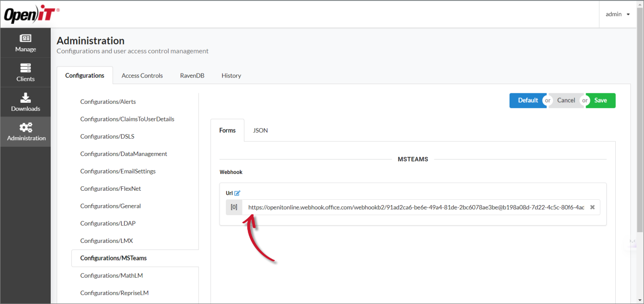This screenshot has height=304, width=644.
Task: Click the scrollbar down arrow
Action: 640,299
